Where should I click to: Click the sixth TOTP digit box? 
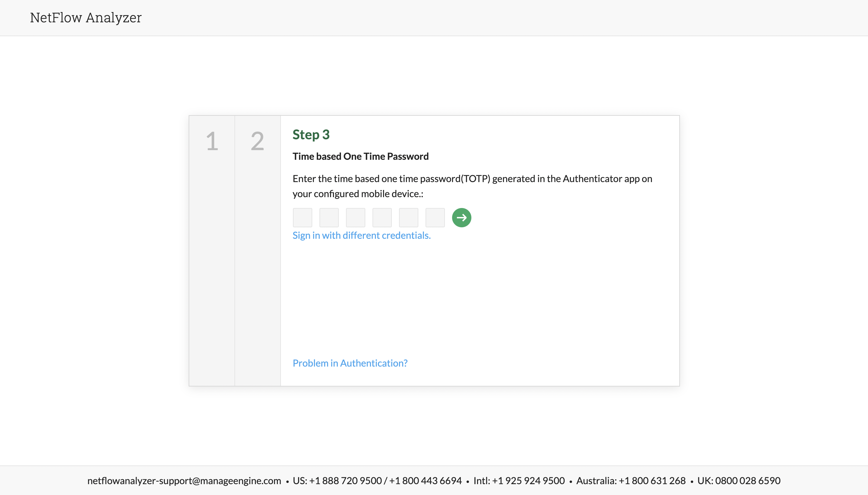[435, 218]
